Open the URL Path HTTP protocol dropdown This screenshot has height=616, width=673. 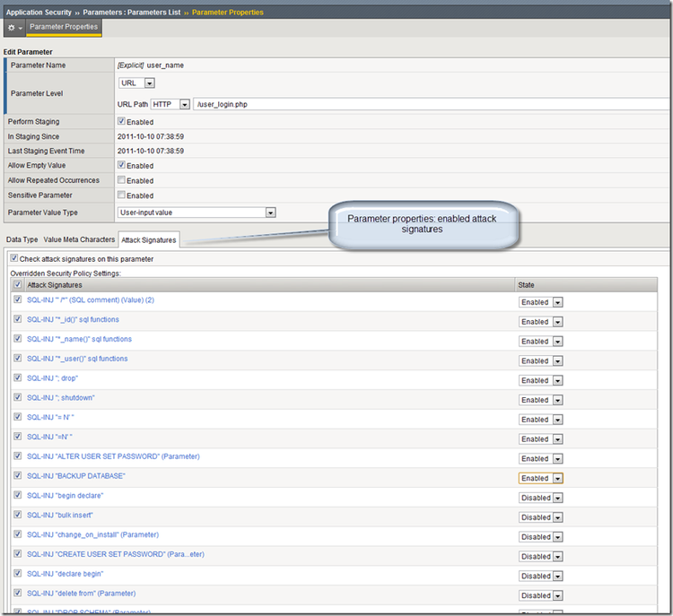tap(170, 104)
